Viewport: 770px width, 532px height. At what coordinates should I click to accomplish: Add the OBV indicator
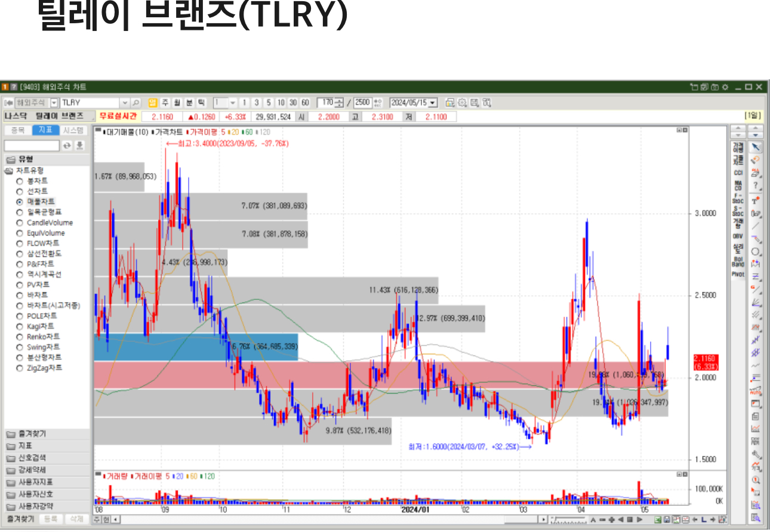pos(738,236)
